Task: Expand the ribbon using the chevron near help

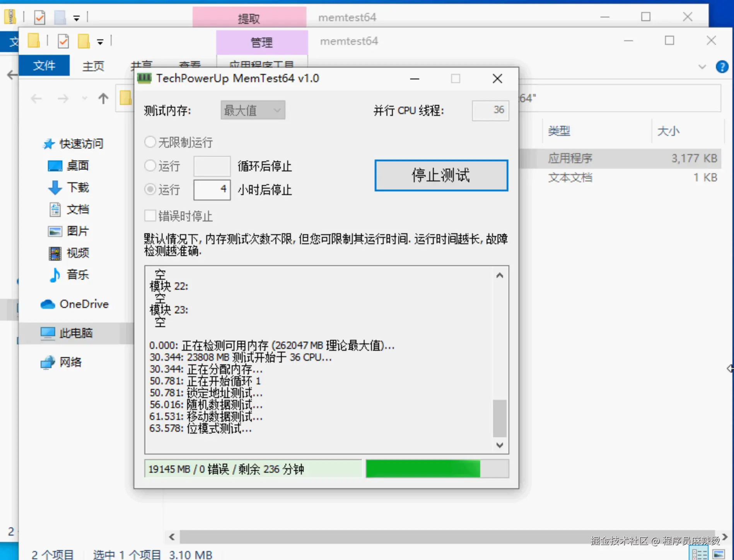Action: [702, 67]
